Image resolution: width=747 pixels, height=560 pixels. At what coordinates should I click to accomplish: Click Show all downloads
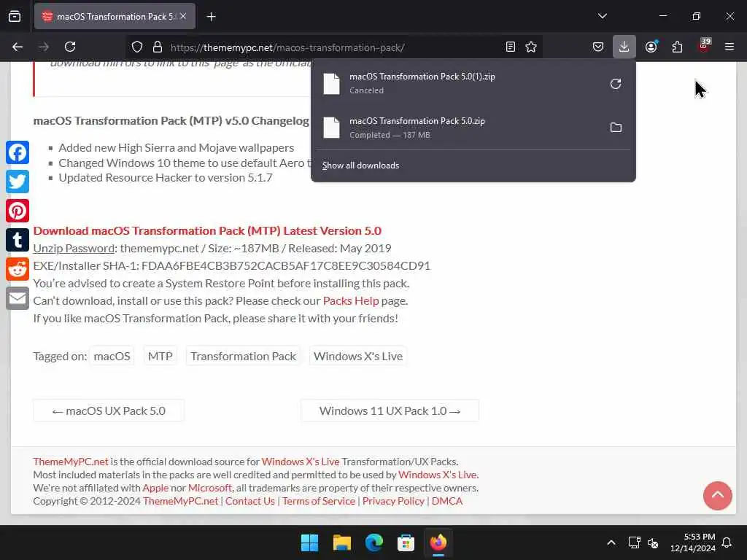click(x=360, y=166)
